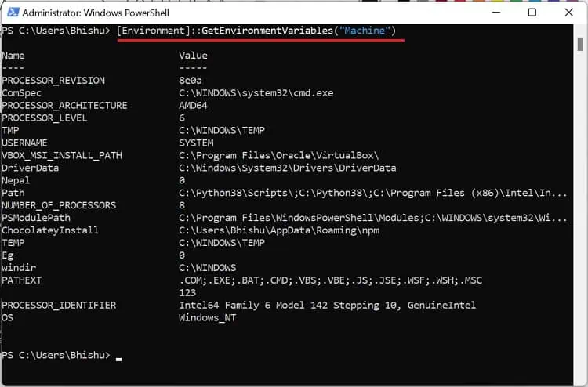This screenshot has width=588, height=387.
Task: Select the VBOX_MSI_INSTALL_PATH variable name
Action: (x=62, y=155)
